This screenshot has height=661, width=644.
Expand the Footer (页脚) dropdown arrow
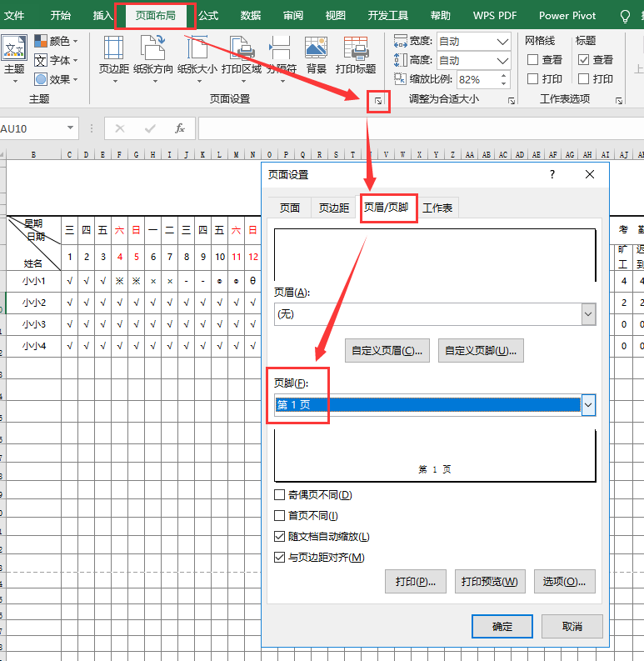(x=588, y=405)
